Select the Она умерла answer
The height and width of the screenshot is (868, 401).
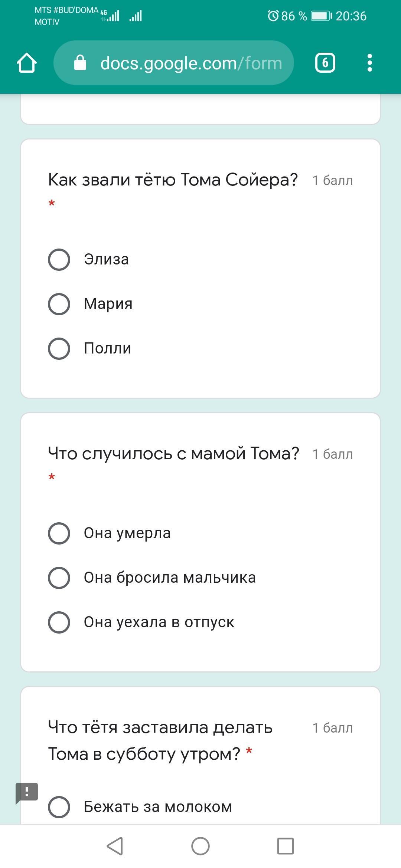tap(59, 533)
